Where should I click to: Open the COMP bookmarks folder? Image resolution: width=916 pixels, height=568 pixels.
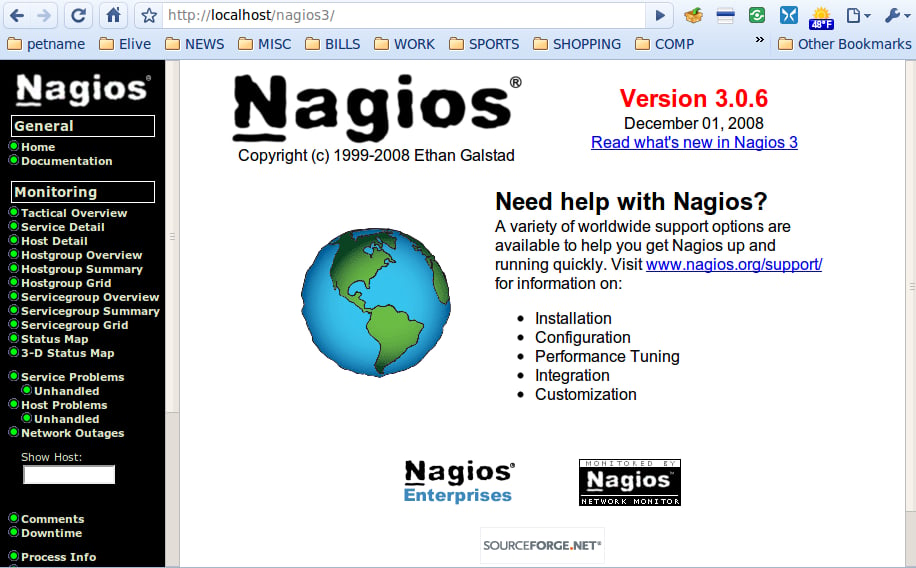click(664, 44)
